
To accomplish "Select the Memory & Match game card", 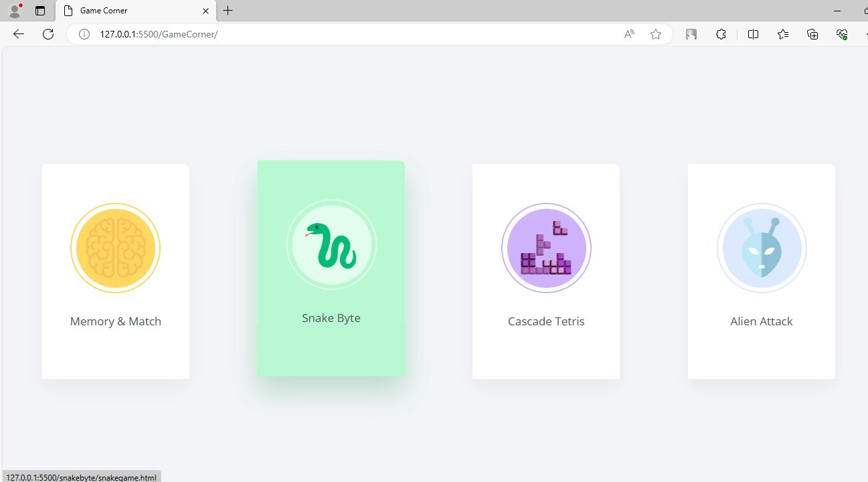I will click(115, 270).
